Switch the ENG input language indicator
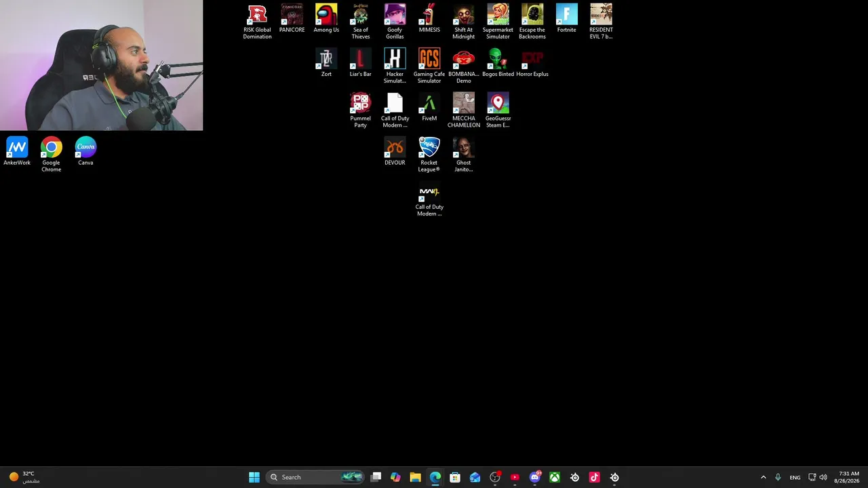Viewport: 868px width, 488px height. coord(795,477)
